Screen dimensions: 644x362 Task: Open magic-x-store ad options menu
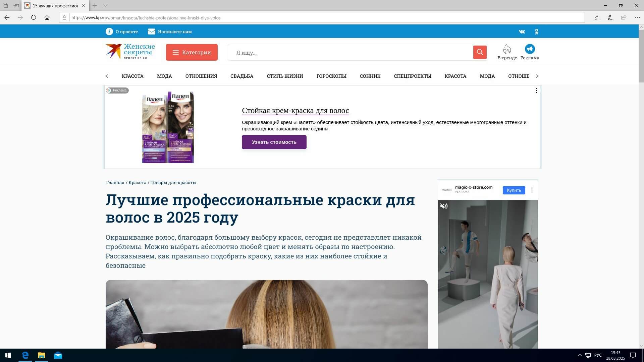(x=532, y=190)
